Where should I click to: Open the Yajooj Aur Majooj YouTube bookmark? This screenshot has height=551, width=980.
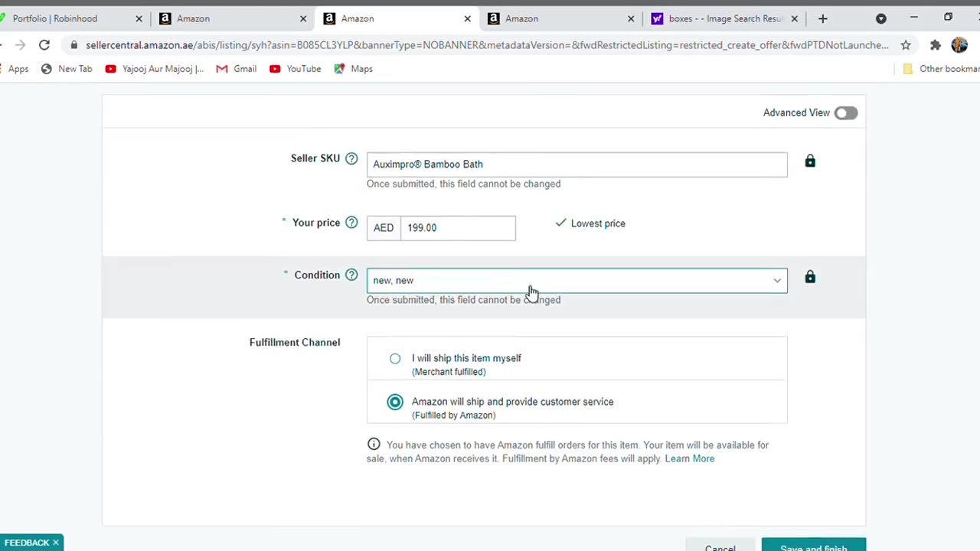(155, 69)
